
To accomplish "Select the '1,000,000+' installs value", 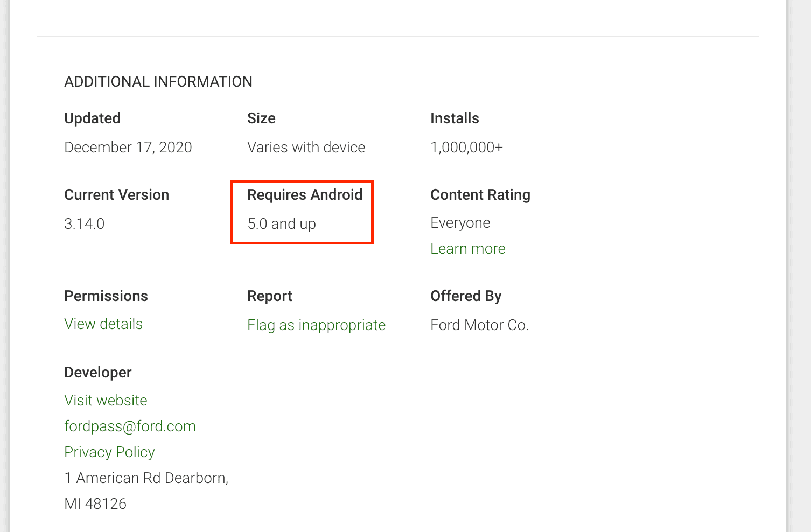I will pyautogui.click(x=467, y=148).
